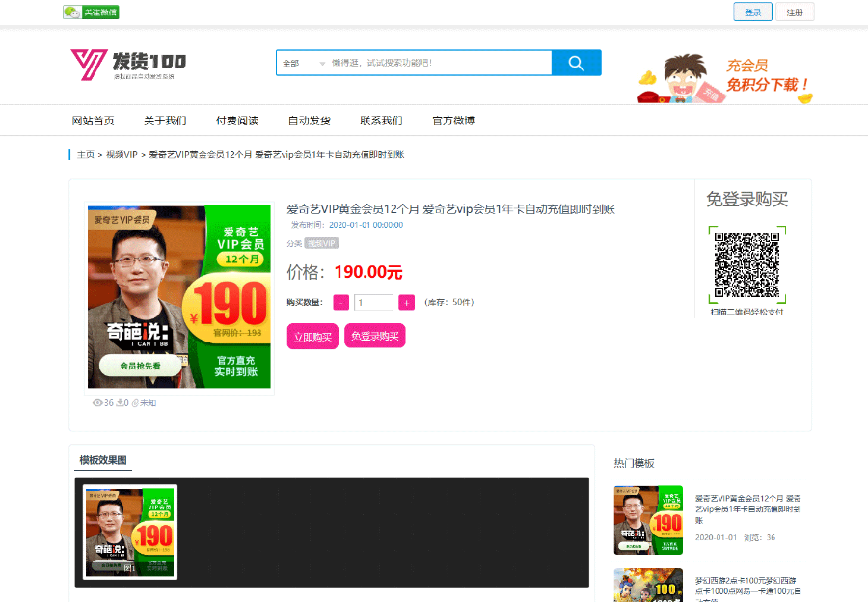Viewport: 868px width, 602px height.
Task: Open 爱奇艺VIP黄金会员12个月 link in 热门模板
Action: pos(747,509)
